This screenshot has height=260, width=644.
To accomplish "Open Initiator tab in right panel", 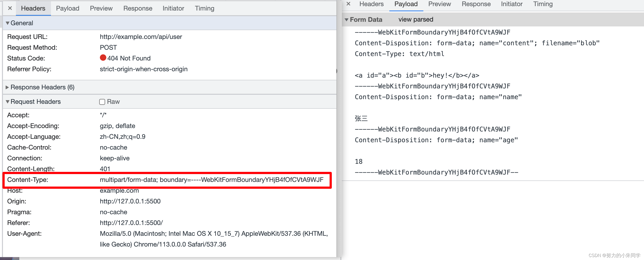I will click(512, 4).
